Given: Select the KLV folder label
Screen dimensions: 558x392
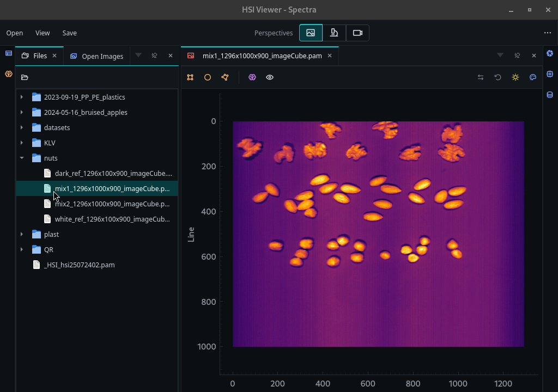Looking at the screenshot, I should (x=50, y=143).
